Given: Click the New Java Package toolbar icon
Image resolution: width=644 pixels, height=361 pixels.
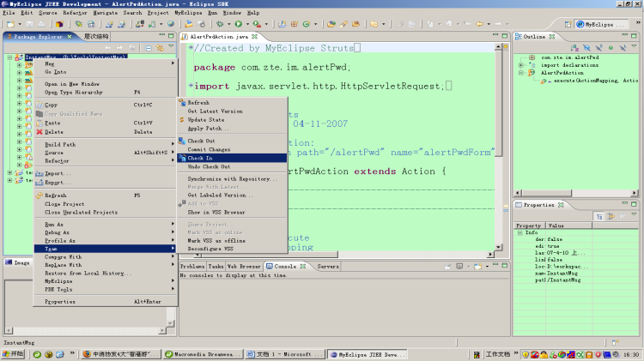Looking at the screenshot, I should [x=294, y=24].
